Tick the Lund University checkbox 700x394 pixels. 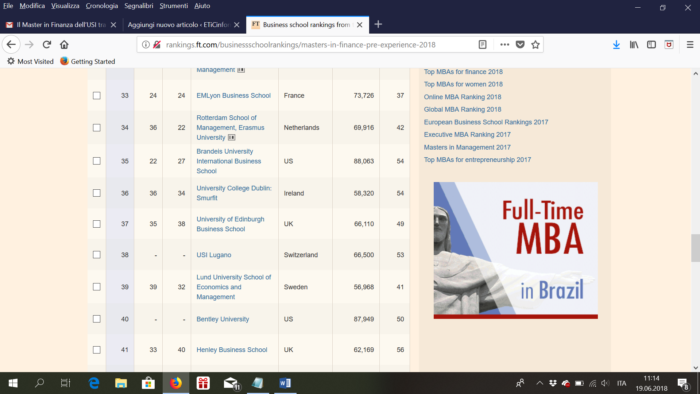[96, 287]
